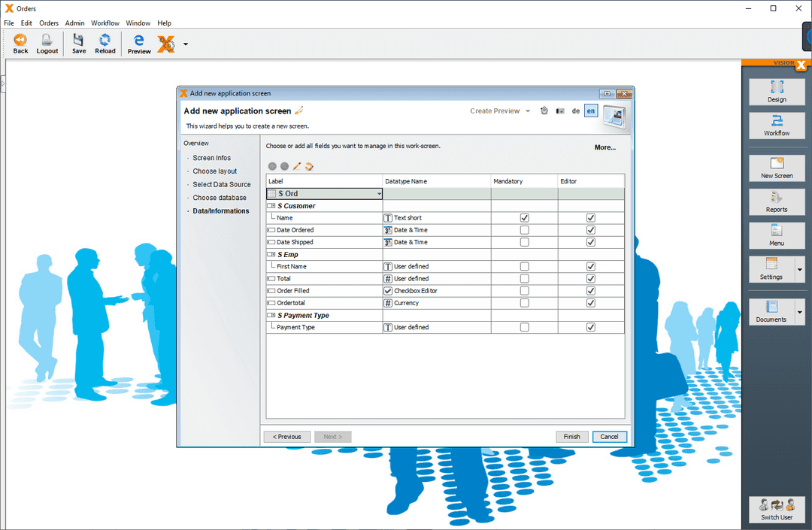Uncheck Mandatory for Name field

pyautogui.click(x=524, y=218)
